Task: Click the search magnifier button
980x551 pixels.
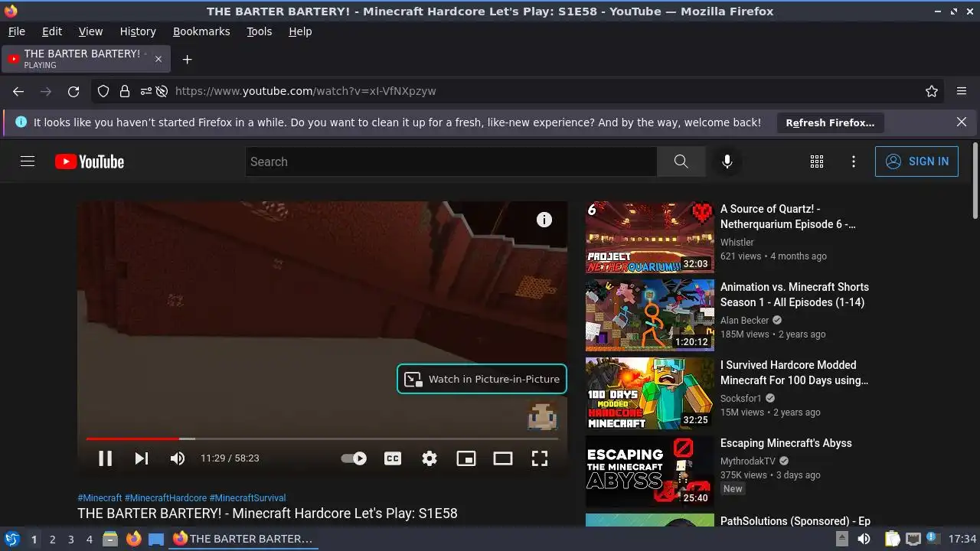Action: coord(681,161)
